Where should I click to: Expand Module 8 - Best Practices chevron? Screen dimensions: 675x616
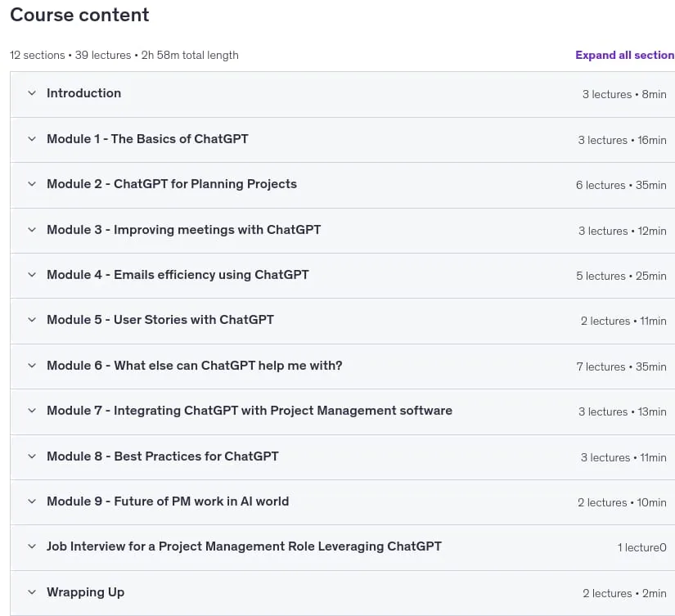[x=32, y=456]
